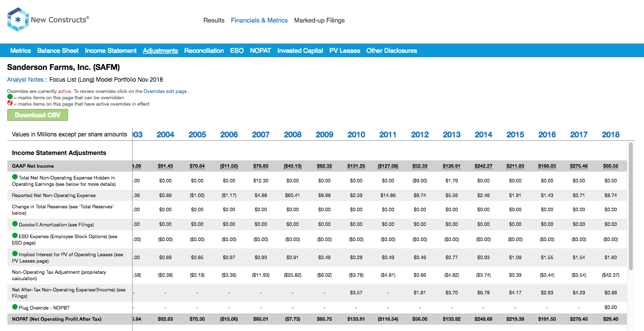Click Reported Net Non-Operating Expense value $60.41
Viewport: 644px width, 331px height.
(x=293, y=195)
